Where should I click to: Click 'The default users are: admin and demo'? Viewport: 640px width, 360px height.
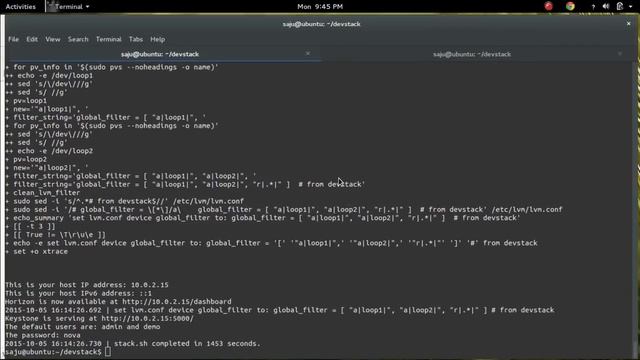(x=82, y=327)
